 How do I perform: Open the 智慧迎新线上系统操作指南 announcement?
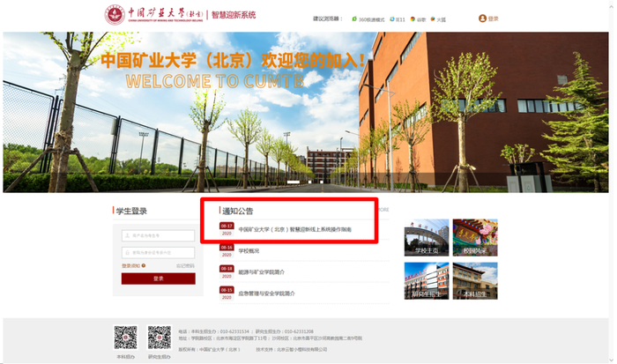294,229
